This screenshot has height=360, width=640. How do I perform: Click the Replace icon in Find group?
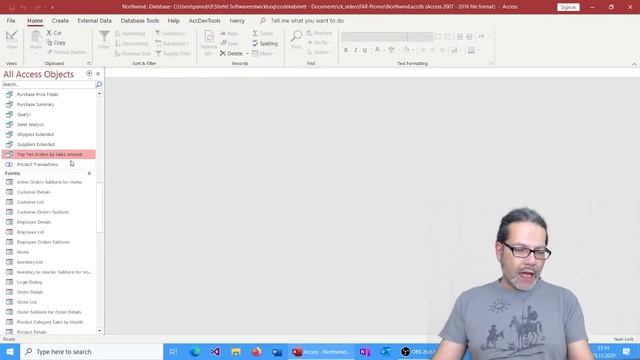(x=310, y=33)
